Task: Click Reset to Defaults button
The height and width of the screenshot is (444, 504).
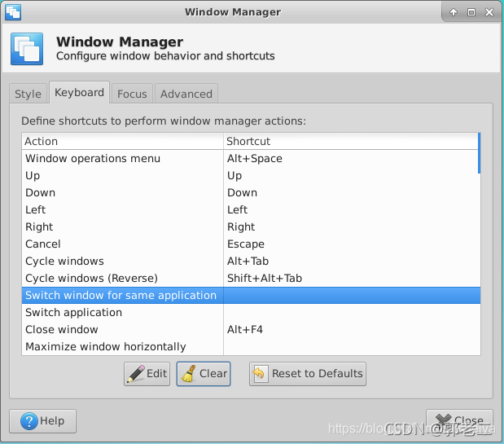Action: [x=308, y=374]
